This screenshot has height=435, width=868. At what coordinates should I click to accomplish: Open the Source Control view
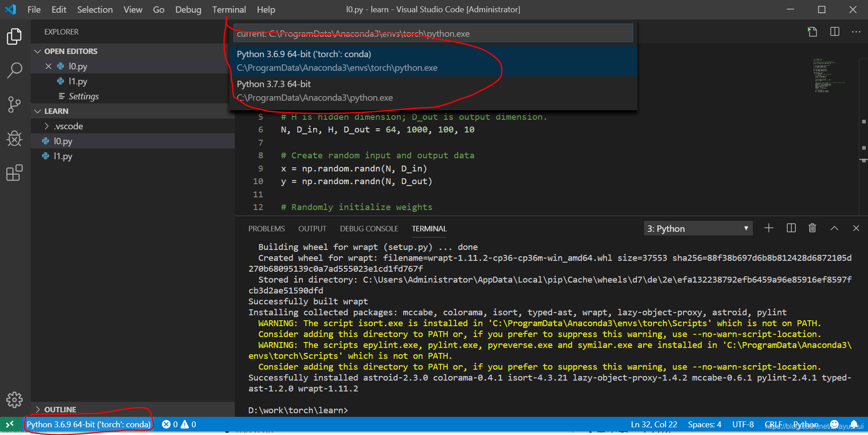(15, 105)
